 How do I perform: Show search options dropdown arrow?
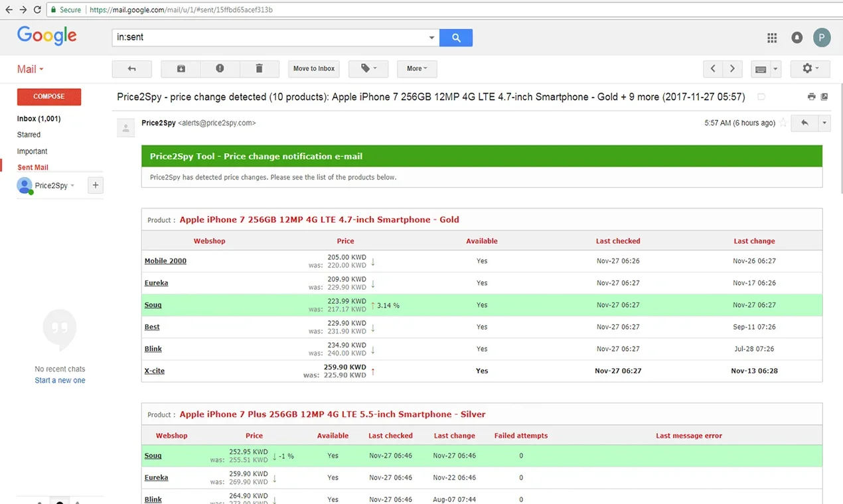point(432,38)
